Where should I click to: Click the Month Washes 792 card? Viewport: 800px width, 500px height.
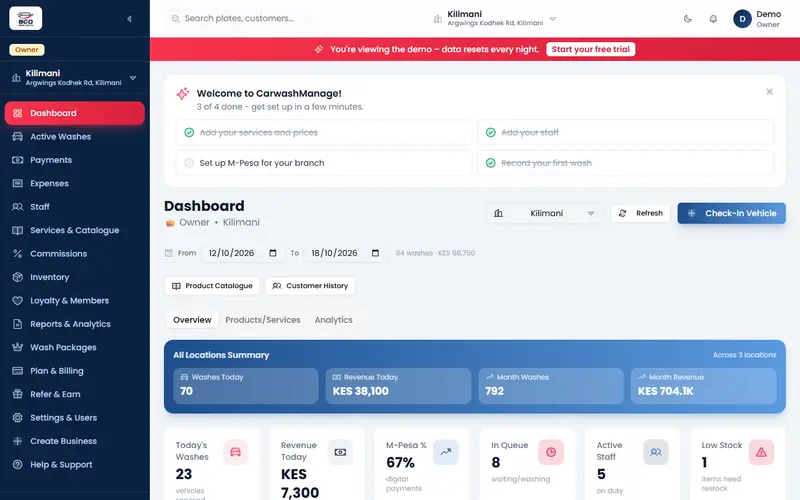point(551,386)
